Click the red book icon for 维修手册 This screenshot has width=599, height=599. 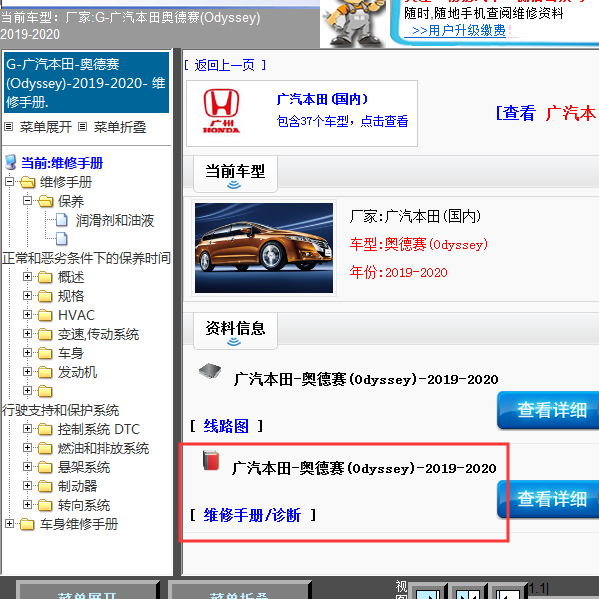click(211, 460)
